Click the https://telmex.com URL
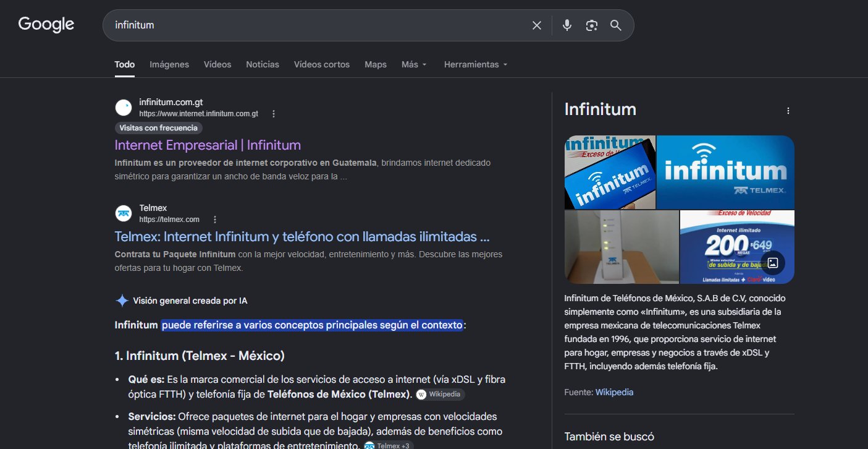This screenshot has width=868, height=449. [x=169, y=220]
